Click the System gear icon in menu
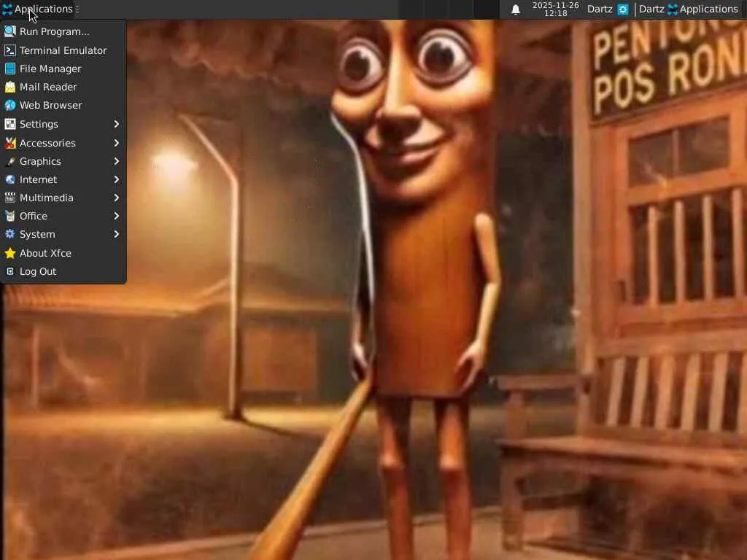The height and width of the screenshot is (560, 747). 10,234
